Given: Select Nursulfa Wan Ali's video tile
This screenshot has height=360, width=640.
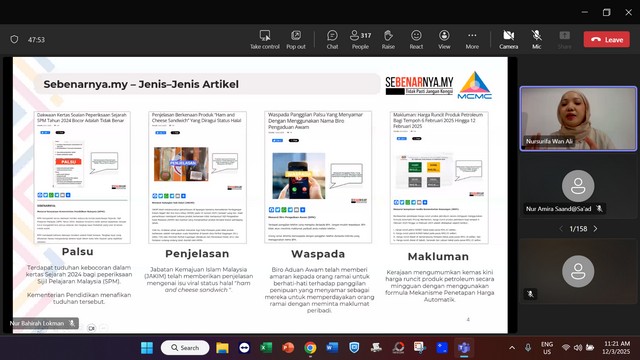Looking at the screenshot, I should tap(578, 118).
